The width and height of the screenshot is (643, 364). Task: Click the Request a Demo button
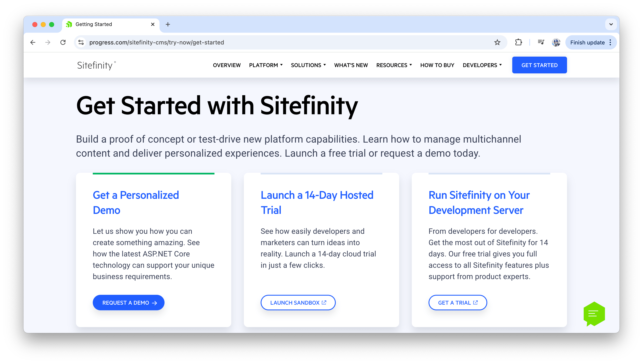click(x=129, y=303)
